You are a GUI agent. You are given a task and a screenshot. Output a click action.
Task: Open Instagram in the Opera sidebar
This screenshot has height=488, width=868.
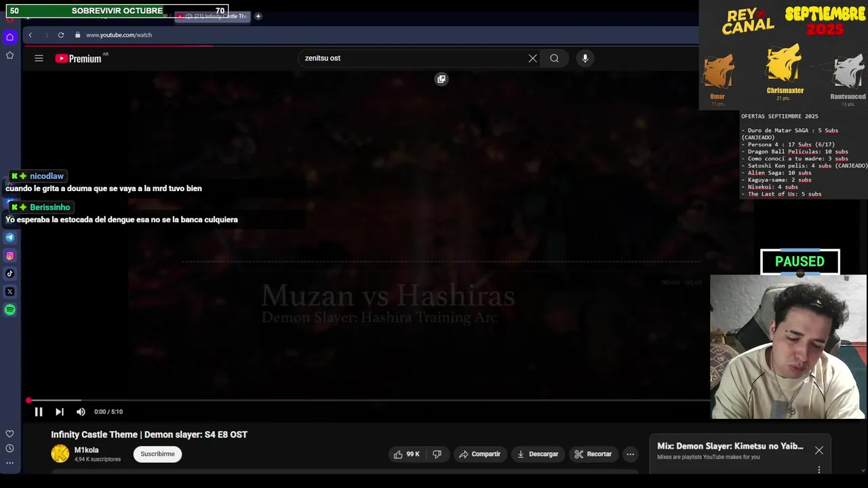point(9,256)
